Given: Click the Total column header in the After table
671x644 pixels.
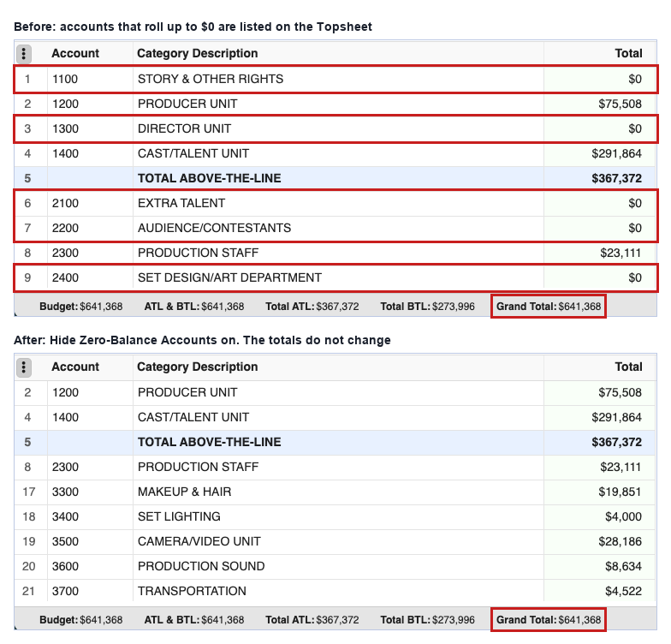Looking at the screenshot, I should click(628, 367).
